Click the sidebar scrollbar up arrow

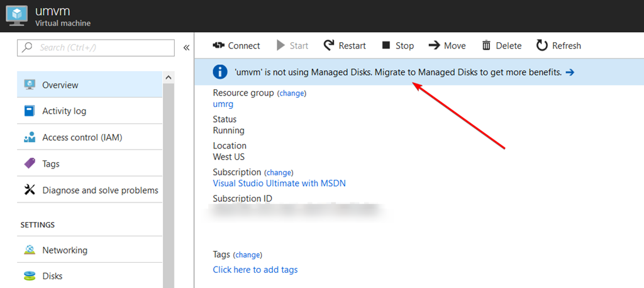[169, 77]
